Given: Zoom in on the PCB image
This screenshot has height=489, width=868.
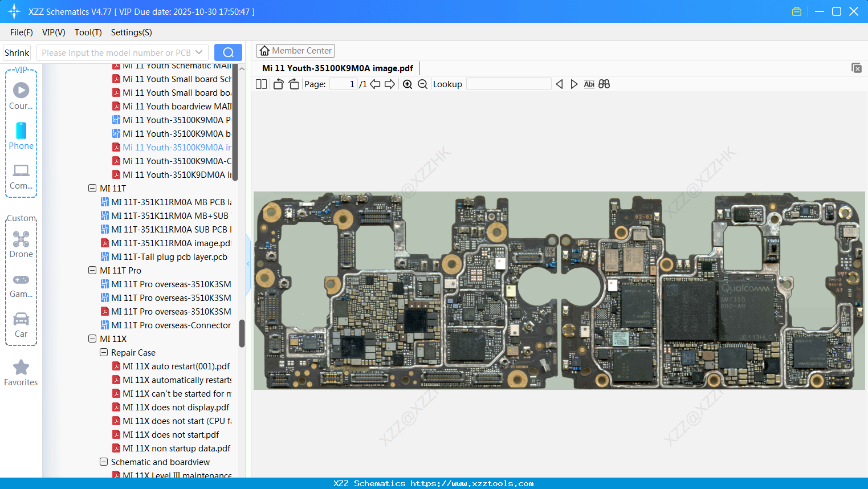Looking at the screenshot, I should point(407,84).
